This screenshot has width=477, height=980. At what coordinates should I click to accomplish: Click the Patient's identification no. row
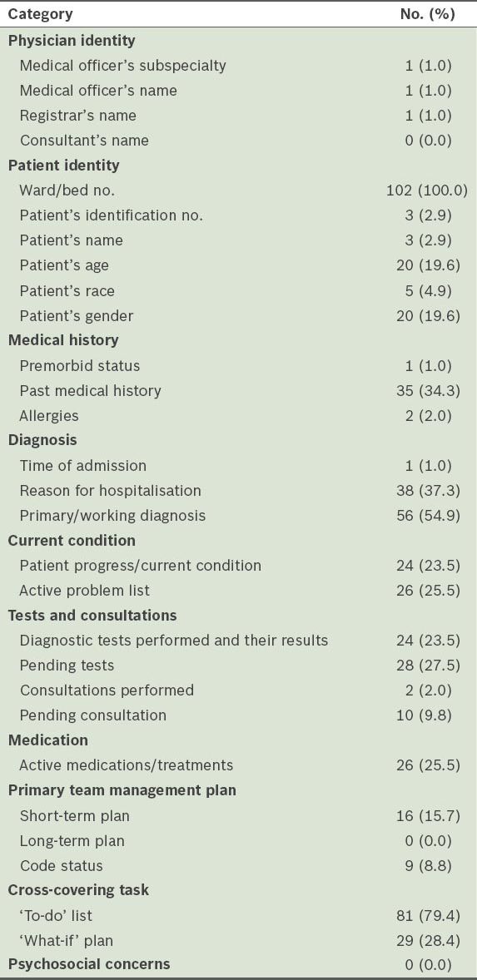point(238,215)
